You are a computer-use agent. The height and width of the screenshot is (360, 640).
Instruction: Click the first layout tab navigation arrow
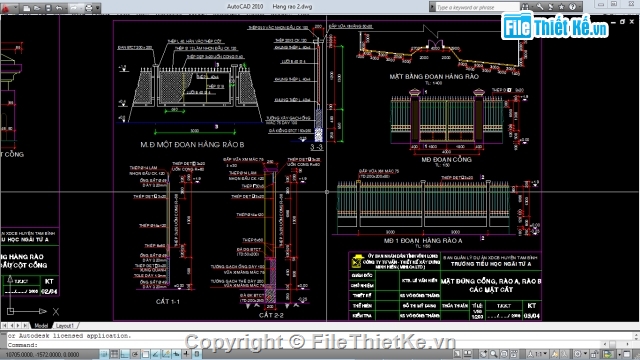pyautogui.click(x=4, y=326)
